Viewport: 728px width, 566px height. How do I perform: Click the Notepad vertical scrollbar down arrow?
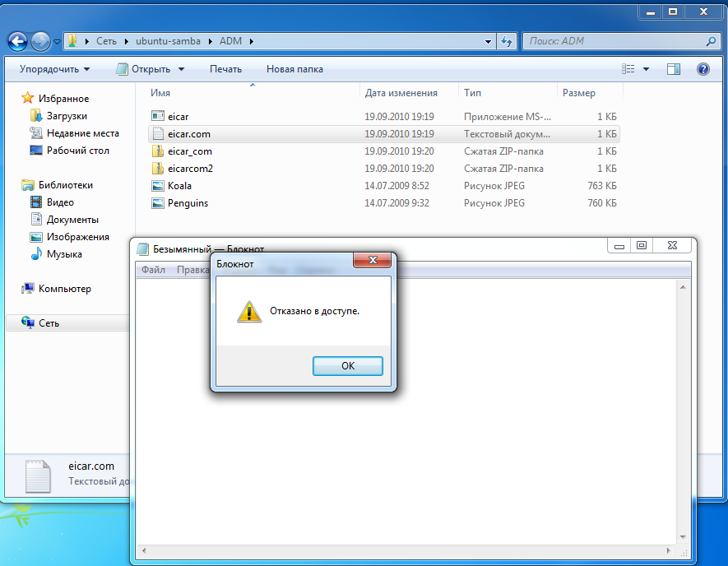(683, 537)
